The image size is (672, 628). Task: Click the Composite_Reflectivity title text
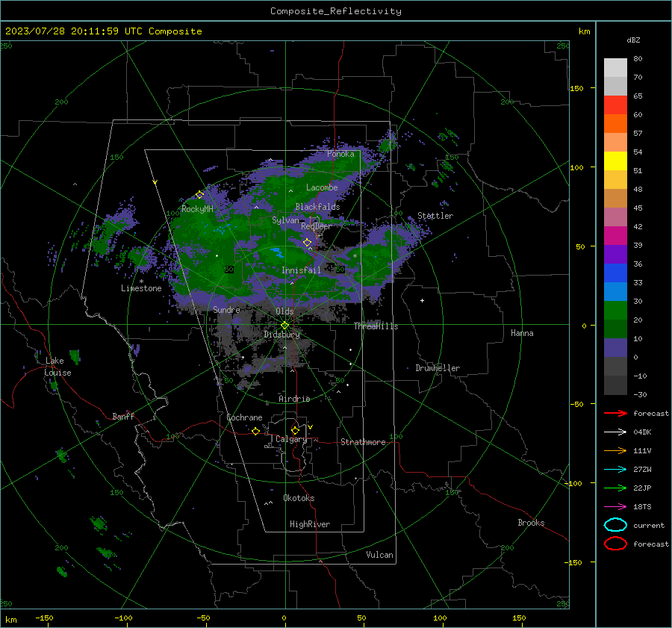336,11
